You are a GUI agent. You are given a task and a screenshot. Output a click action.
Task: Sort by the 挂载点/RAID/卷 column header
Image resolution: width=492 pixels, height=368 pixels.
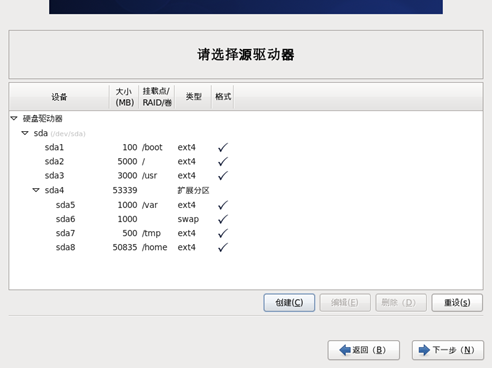tap(157, 97)
